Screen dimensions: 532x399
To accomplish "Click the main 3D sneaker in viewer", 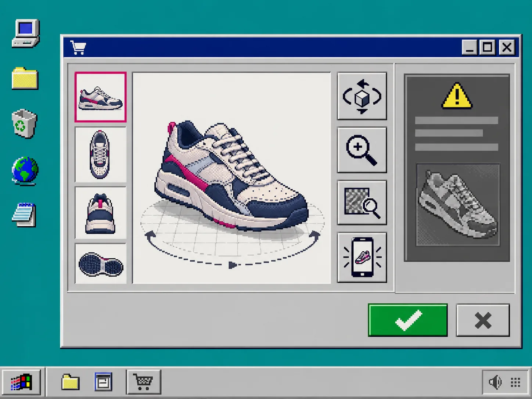I will (x=231, y=176).
